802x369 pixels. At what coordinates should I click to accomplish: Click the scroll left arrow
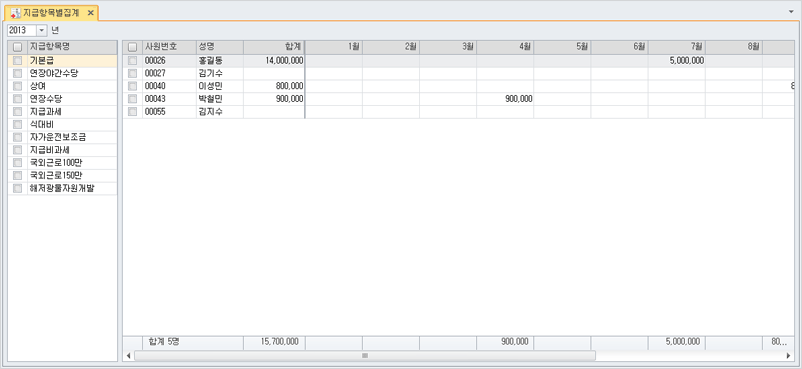pos(128,356)
